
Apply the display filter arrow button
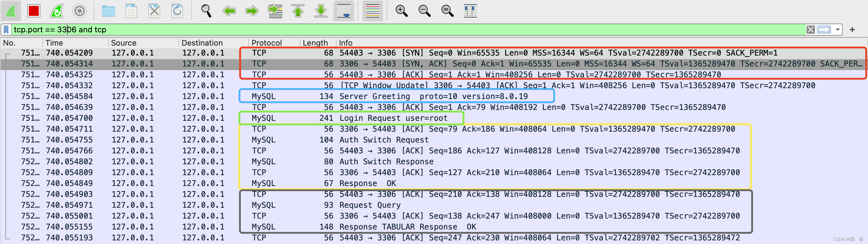pyautogui.click(x=824, y=30)
